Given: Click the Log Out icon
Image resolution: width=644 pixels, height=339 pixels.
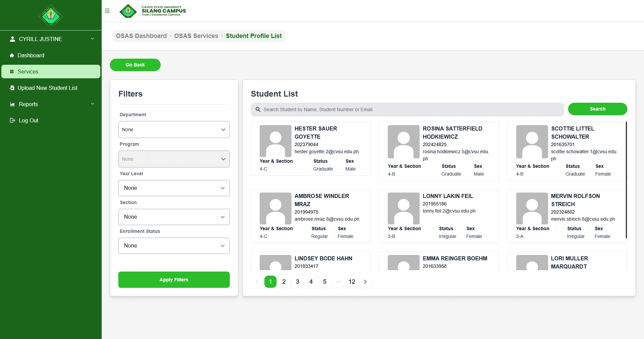Looking at the screenshot, I should 13,120.
